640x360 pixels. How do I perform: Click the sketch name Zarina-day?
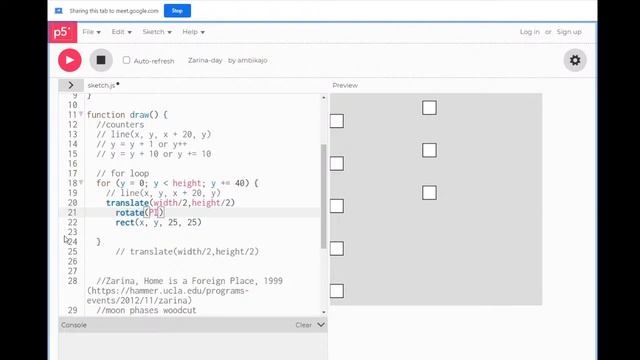tap(205, 60)
